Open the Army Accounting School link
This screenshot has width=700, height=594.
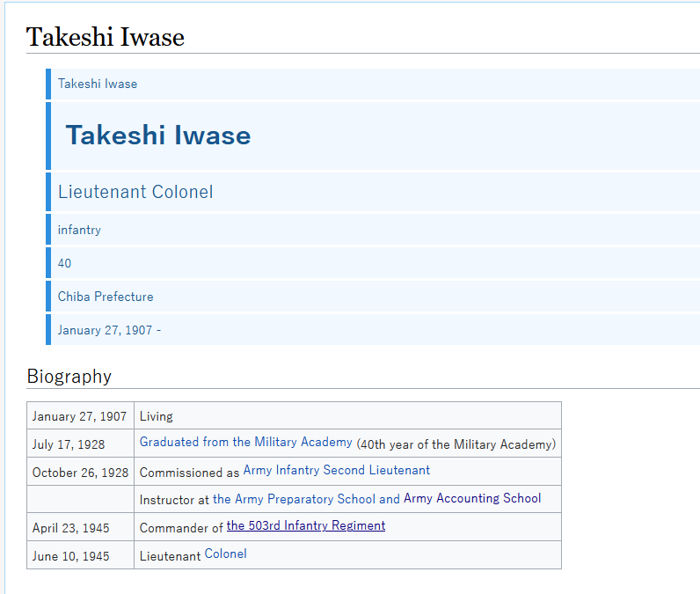click(472, 498)
